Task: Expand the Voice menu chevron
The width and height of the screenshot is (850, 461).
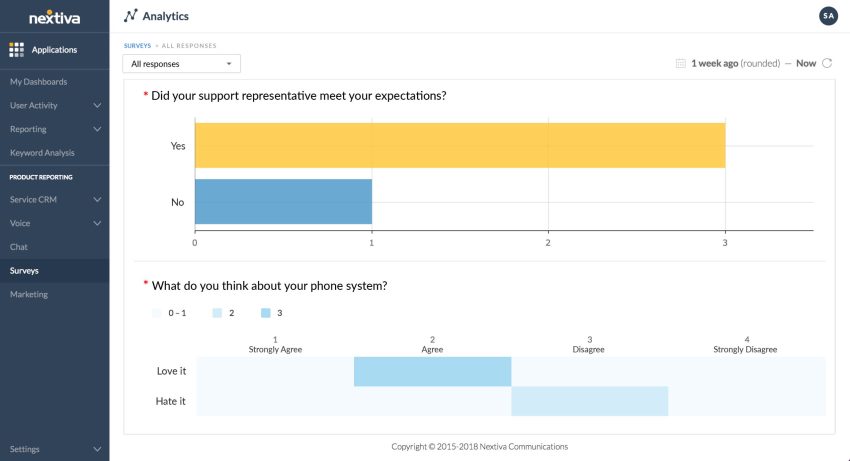Action: [x=97, y=223]
